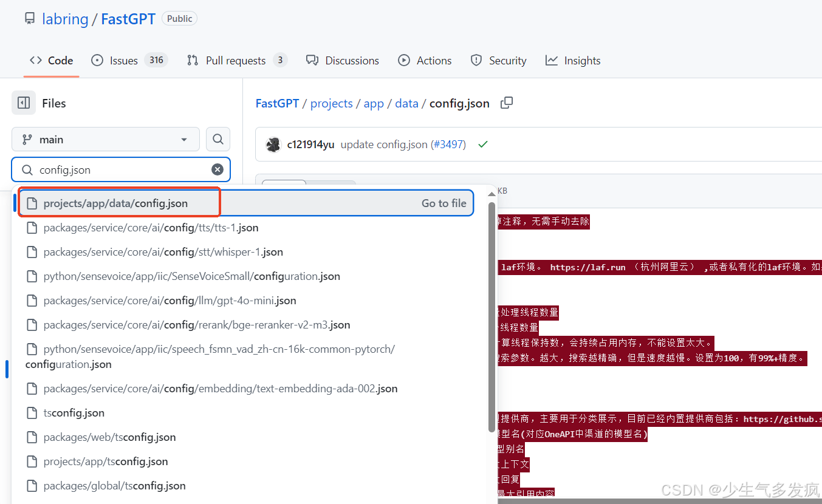Open the update config.json commit message
Image resolution: width=822 pixels, height=504 pixels.
pyautogui.click(x=383, y=145)
